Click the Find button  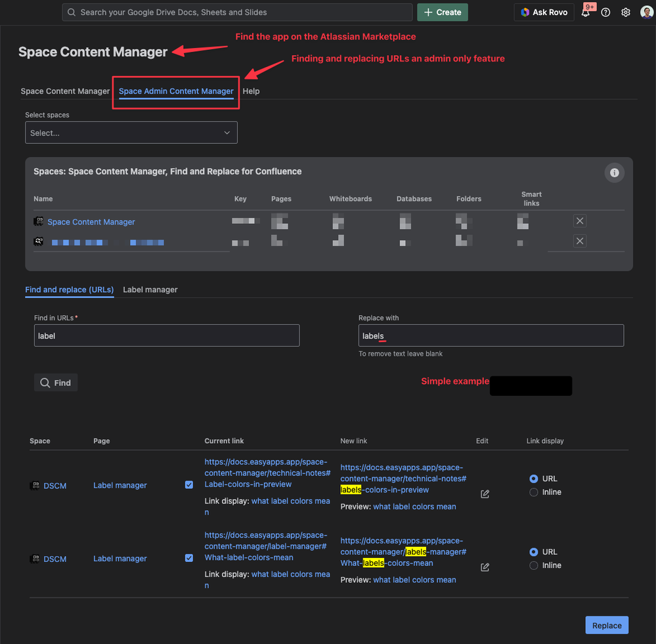click(56, 383)
